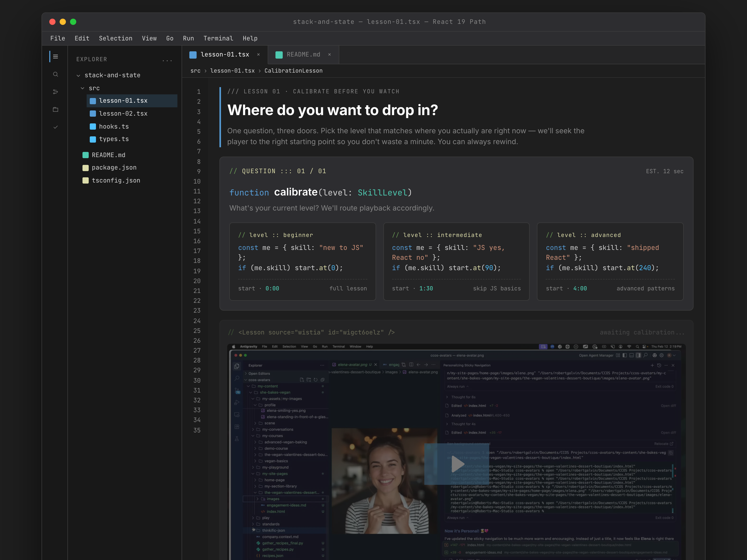Click 'skip JS basics' label
Screen dimensions: 747x560
(497, 289)
